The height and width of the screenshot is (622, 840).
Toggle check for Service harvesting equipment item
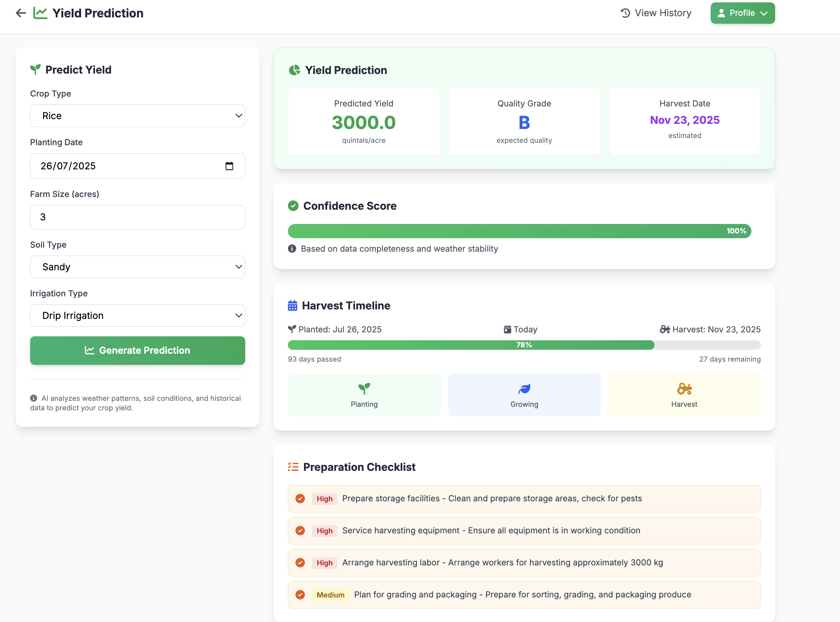[x=300, y=531]
